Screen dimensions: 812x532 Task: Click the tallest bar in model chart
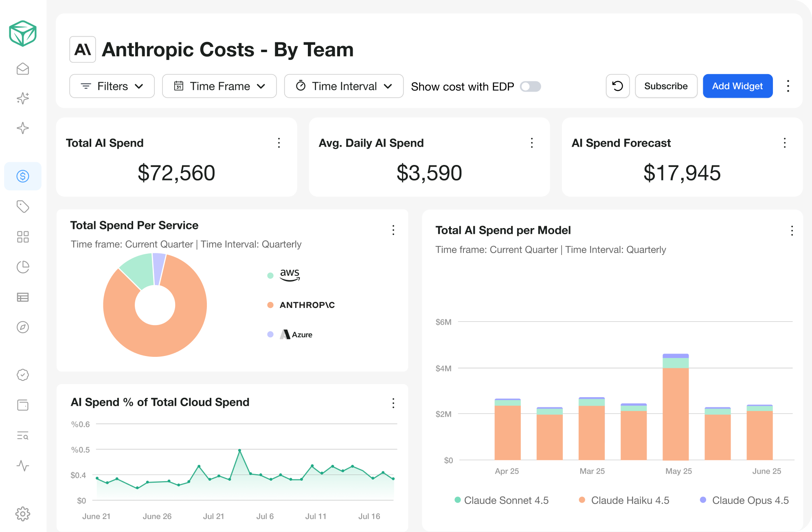tap(676, 407)
